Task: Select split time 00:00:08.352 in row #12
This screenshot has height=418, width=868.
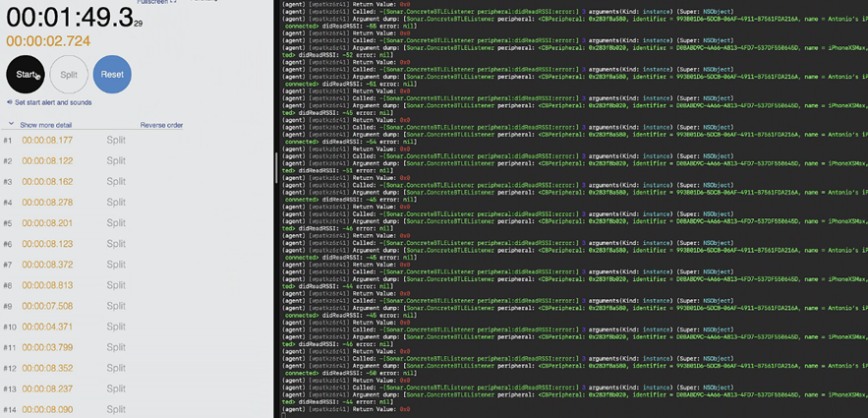Action: coord(47,368)
